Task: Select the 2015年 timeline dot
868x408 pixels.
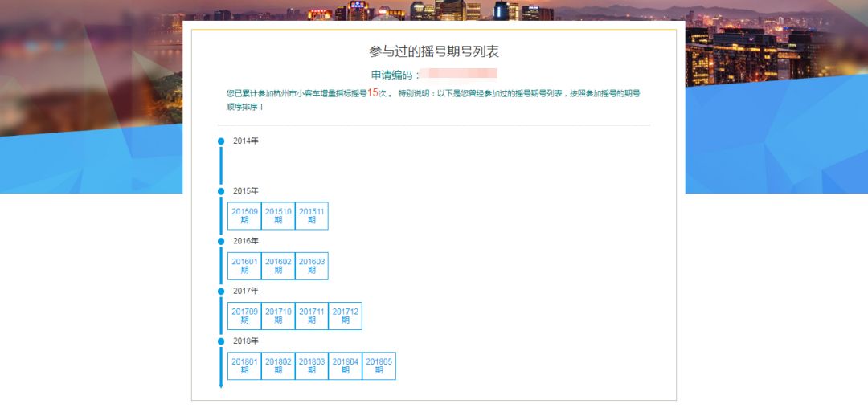Action: (x=221, y=191)
